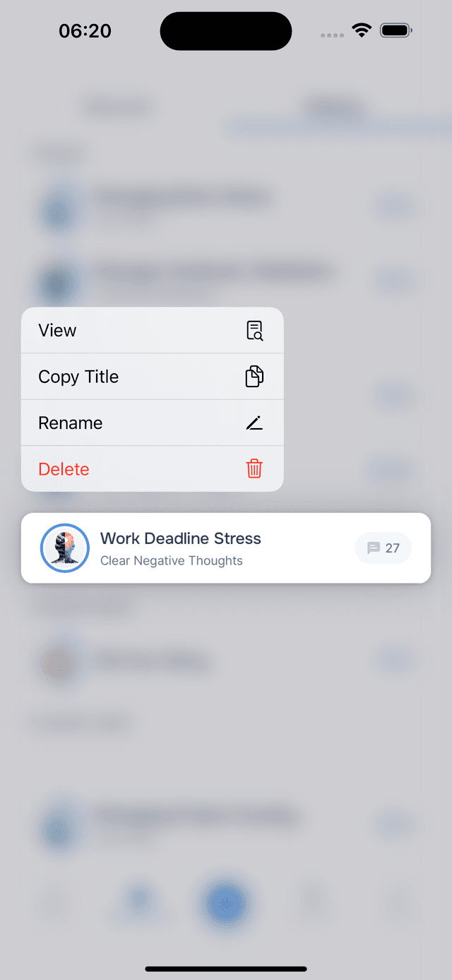Tap the home indicator bar at the bottom
This screenshot has height=980, width=452.
coord(226,969)
